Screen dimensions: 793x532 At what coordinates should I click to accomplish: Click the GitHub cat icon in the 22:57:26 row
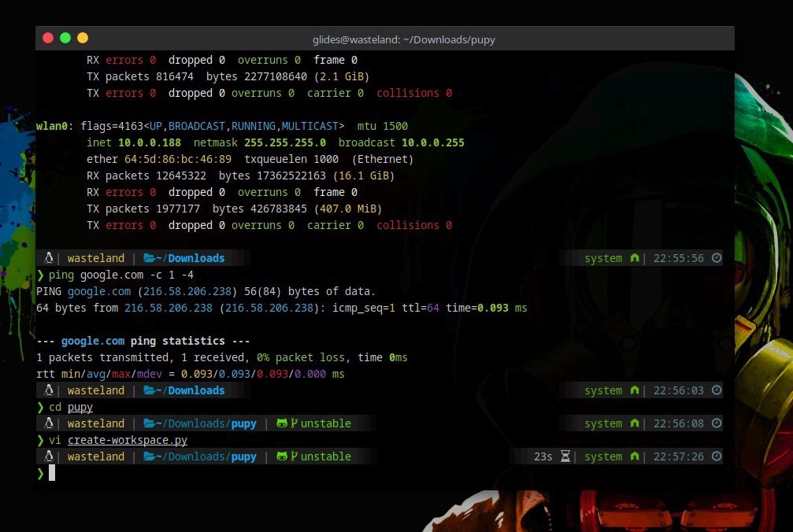point(282,456)
